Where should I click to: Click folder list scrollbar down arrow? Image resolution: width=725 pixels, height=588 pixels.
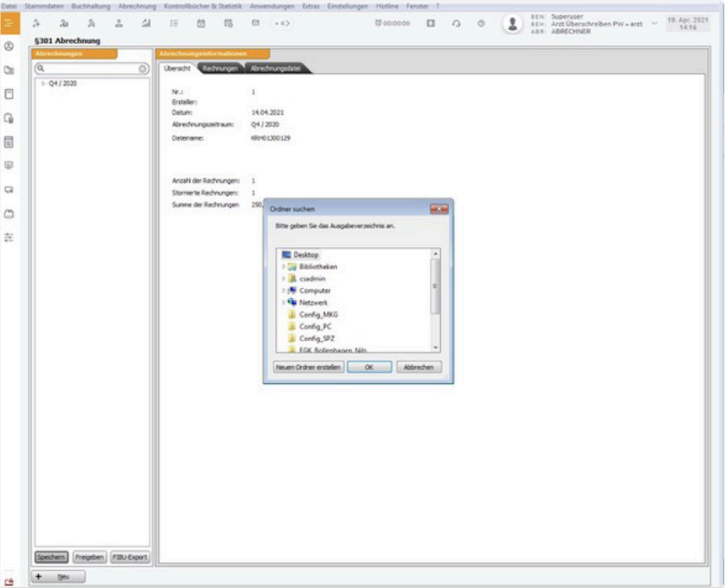435,347
